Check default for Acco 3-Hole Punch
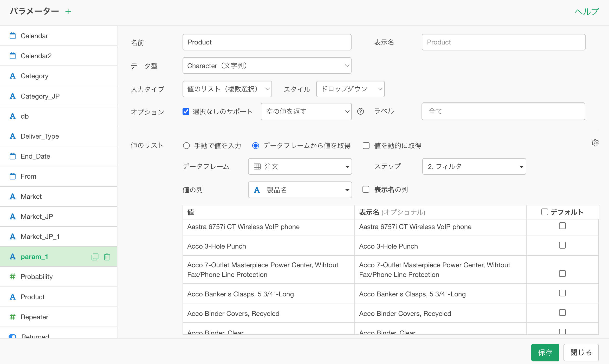Screen dimensions: 609x364 pos(562,245)
